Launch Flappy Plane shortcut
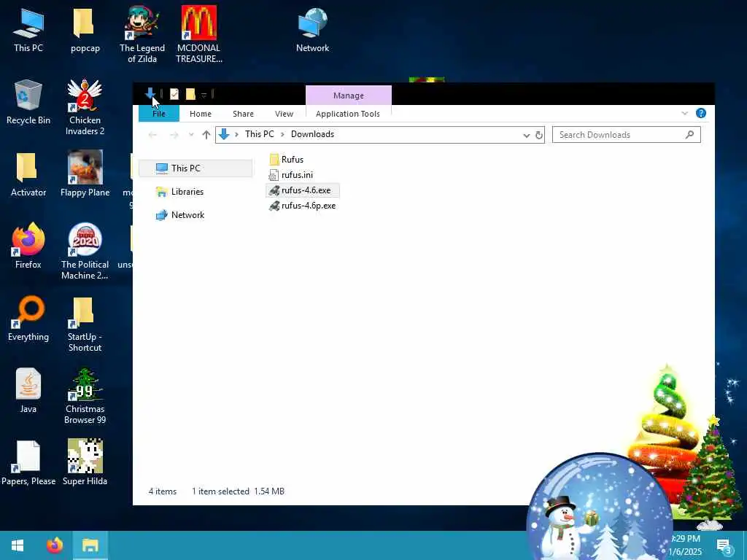This screenshot has height=560, width=747. 85,174
